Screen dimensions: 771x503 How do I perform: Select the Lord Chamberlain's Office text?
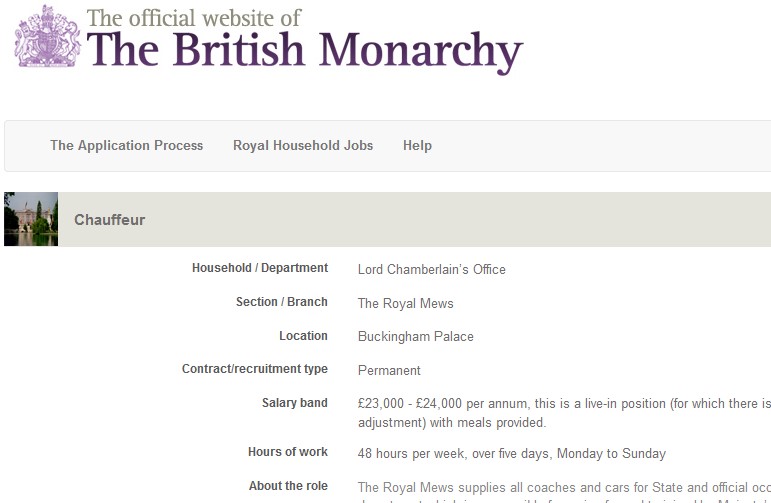[x=431, y=269]
